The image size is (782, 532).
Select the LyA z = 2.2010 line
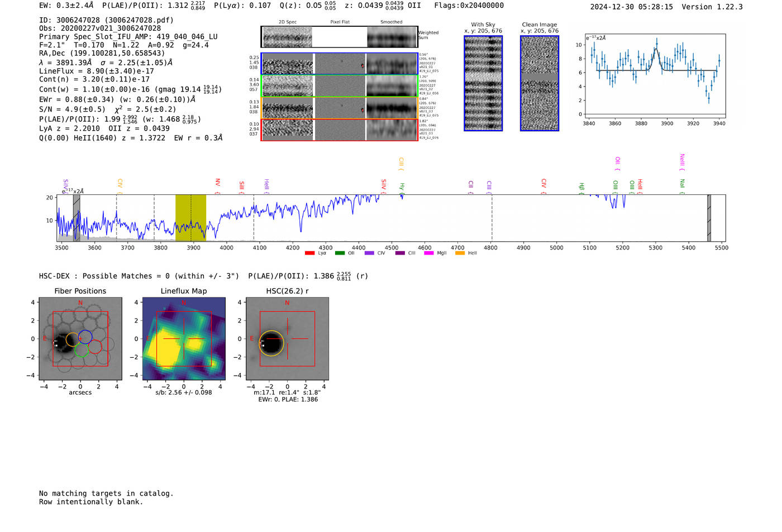point(104,128)
